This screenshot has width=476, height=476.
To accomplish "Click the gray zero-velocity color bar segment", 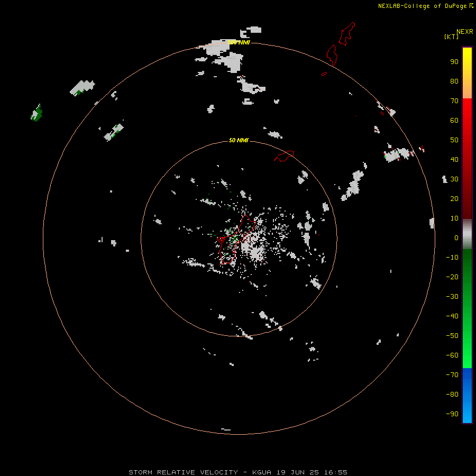I will pos(467,234).
